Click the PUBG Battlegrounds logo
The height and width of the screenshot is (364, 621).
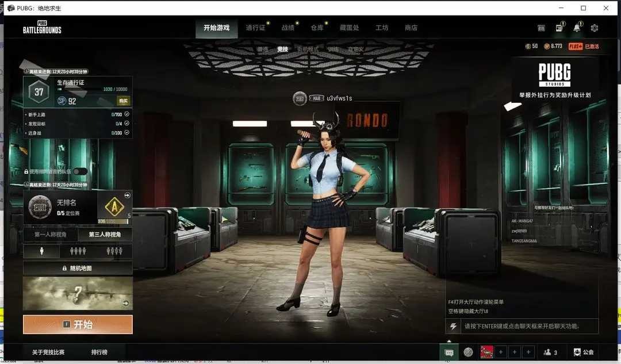[x=42, y=27]
